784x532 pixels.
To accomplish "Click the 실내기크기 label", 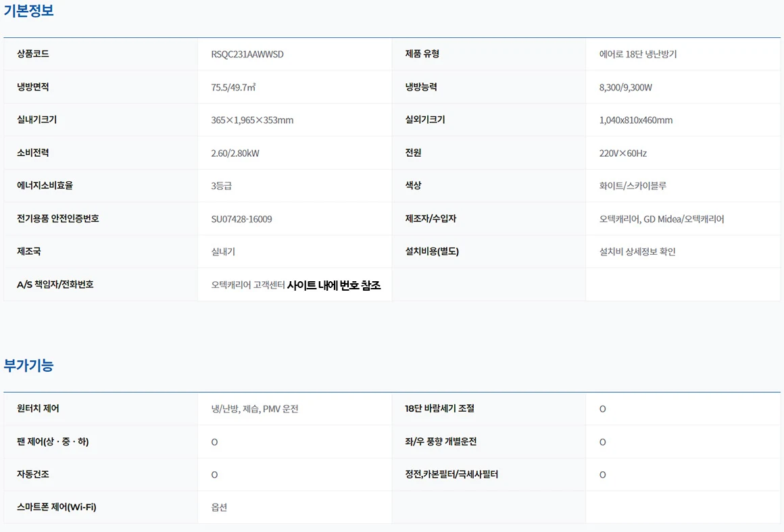I will pyautogui.click(x=37, y=120).
